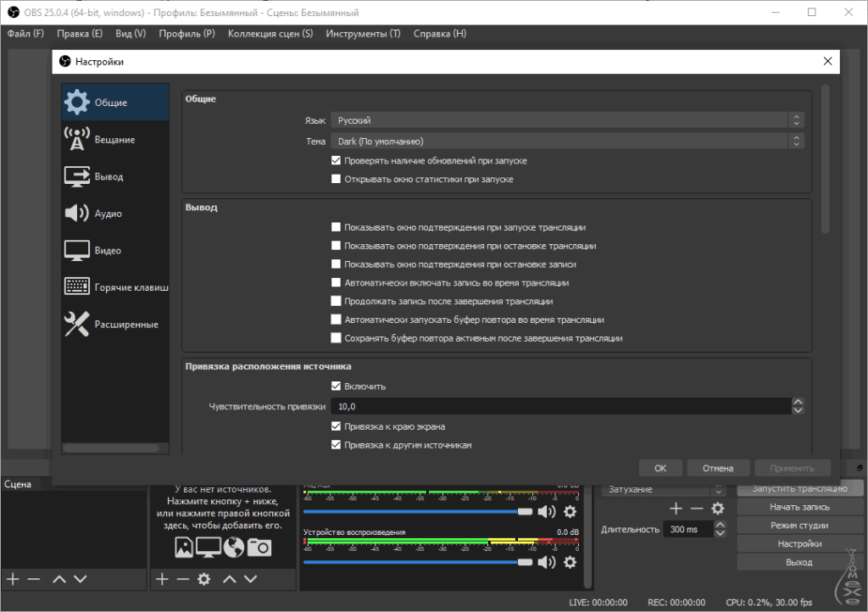The height and width of the screenshot is (612, 868).
Task: Mute the Устройство воспроизведения speaker icon
Action: point(547,561)
